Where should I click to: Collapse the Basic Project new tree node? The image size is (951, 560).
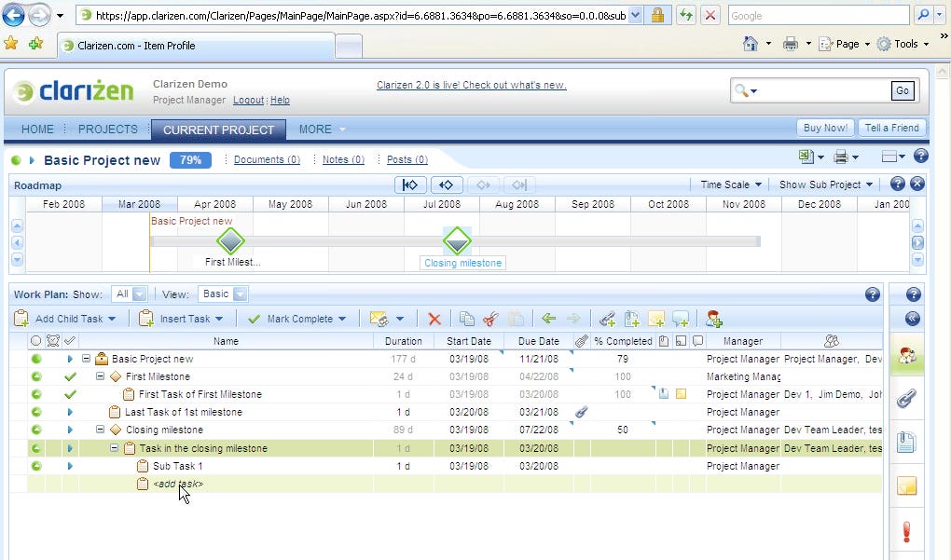[86, 359]
